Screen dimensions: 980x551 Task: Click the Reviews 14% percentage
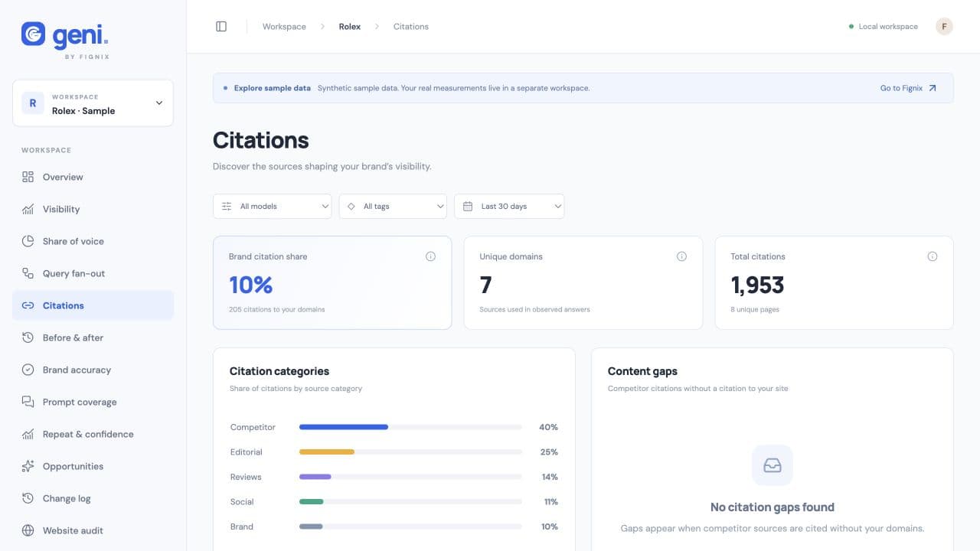tap(550, 477)
